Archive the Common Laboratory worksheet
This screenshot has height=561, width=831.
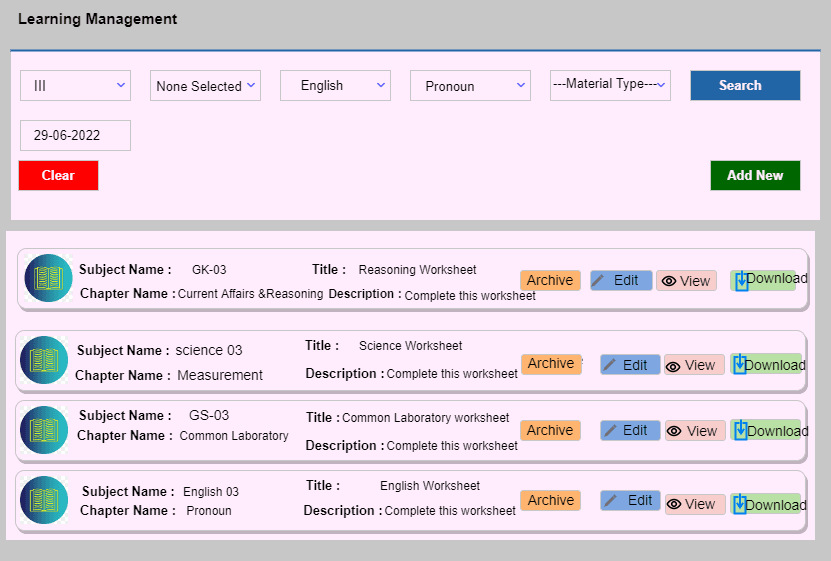550,430
